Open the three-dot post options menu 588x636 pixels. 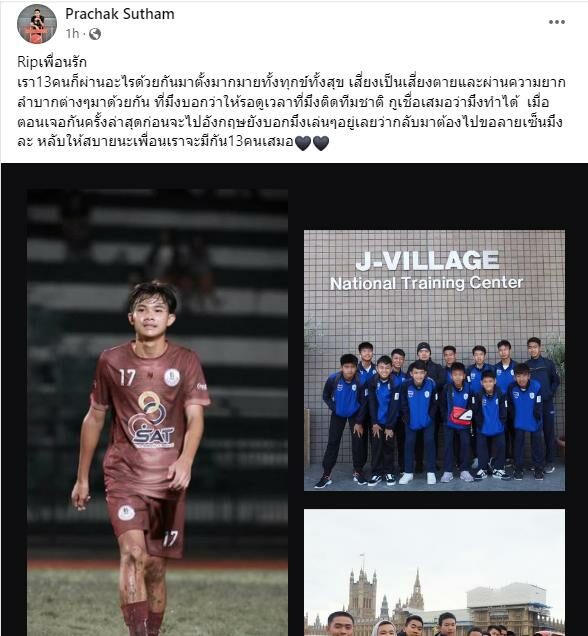[x=557, y=22]
